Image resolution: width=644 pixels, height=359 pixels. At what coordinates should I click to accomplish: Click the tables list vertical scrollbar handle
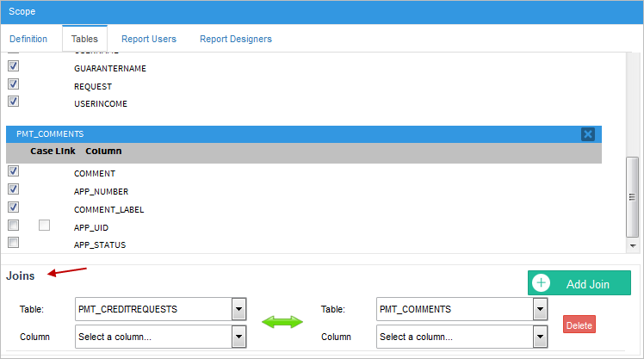[633, 196]
